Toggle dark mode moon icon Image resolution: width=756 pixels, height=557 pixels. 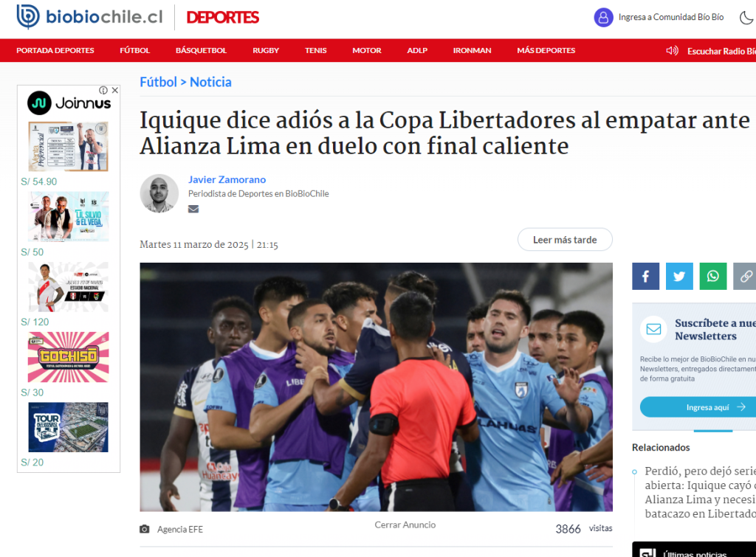(746, 18)
